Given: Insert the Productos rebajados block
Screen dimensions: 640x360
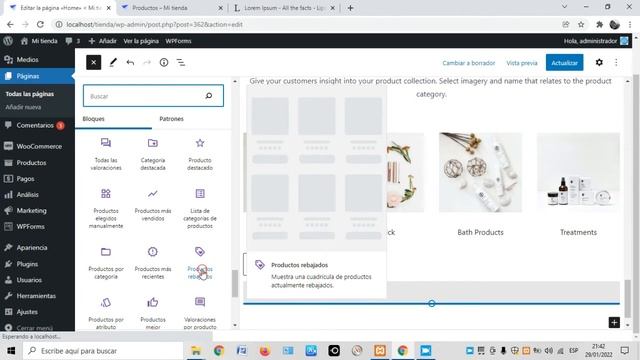Looking at the screenshot, I should pyautogui.click(x=200, y=263).
